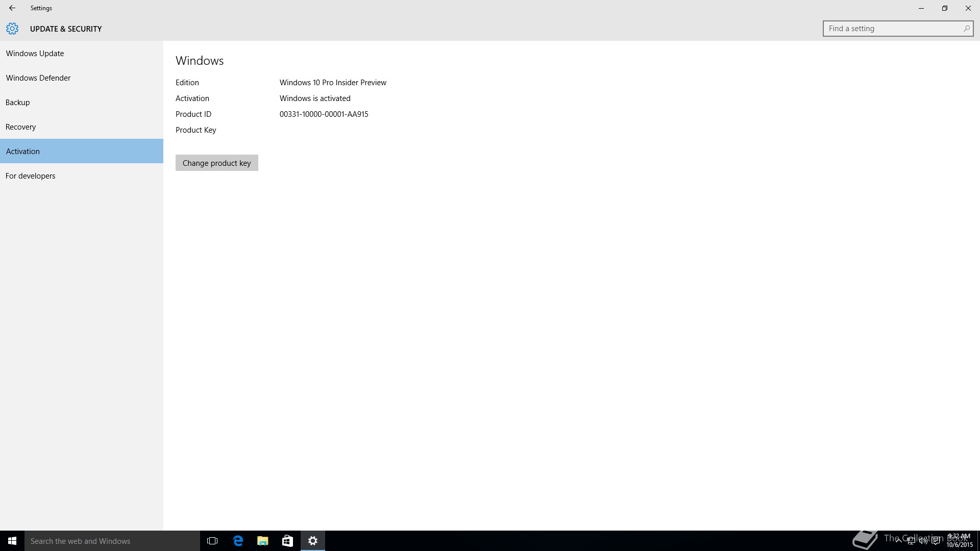The image size is (980, 551).
Task: Click the Edition label
Action: coord(187,83)
